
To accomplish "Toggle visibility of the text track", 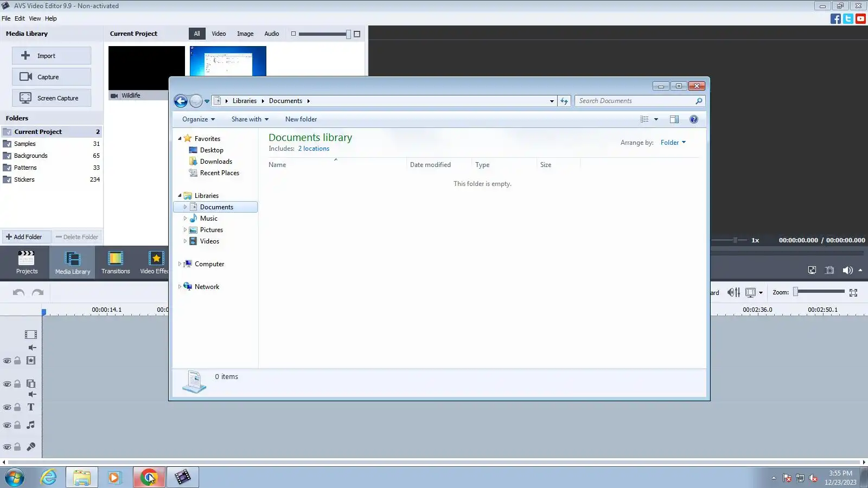I will tap(7, 407).
